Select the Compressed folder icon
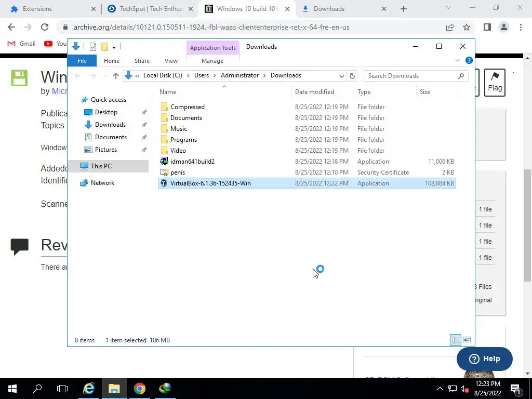The height and width of the screenshot is (399, 532). (x=164, y=107)
